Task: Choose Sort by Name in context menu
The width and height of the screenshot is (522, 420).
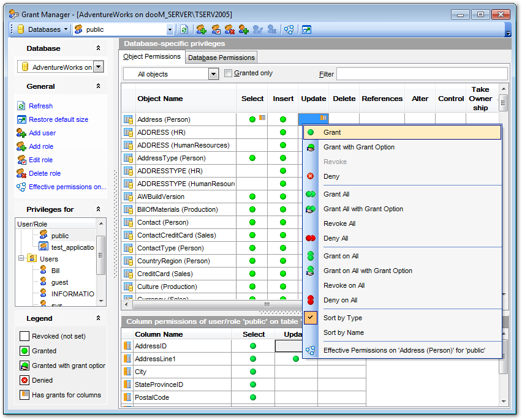Action: pos(343,332)
